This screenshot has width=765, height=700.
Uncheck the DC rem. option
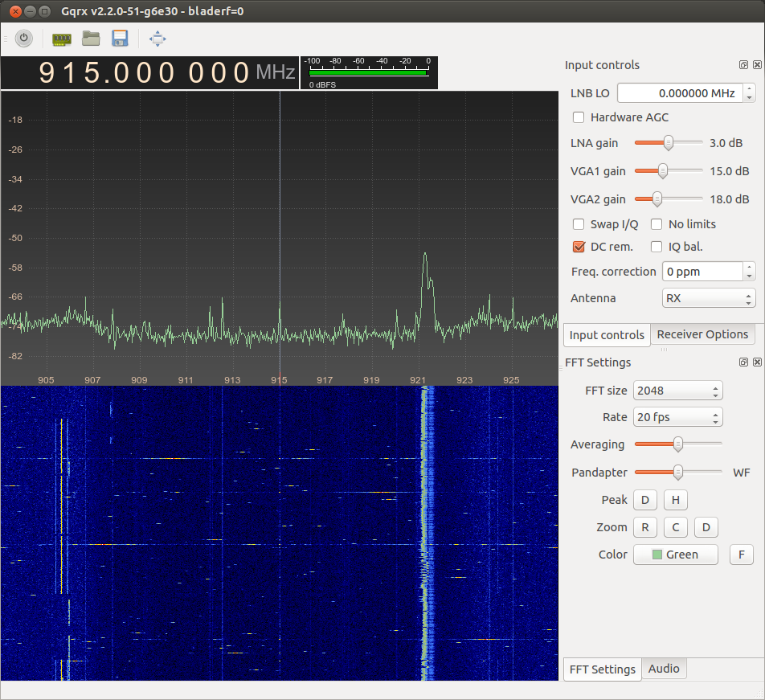coord(579,247)
